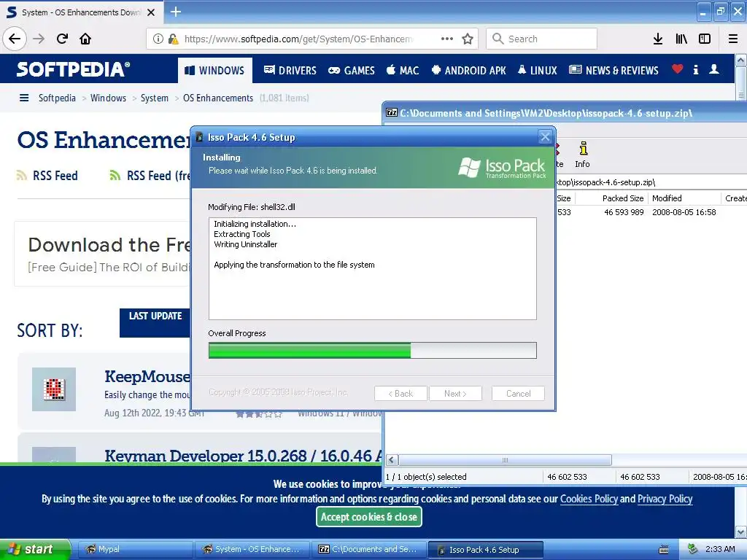Click the lock warning icon in address bar
The height and width of the screenshot is (560, 747).
173,39
